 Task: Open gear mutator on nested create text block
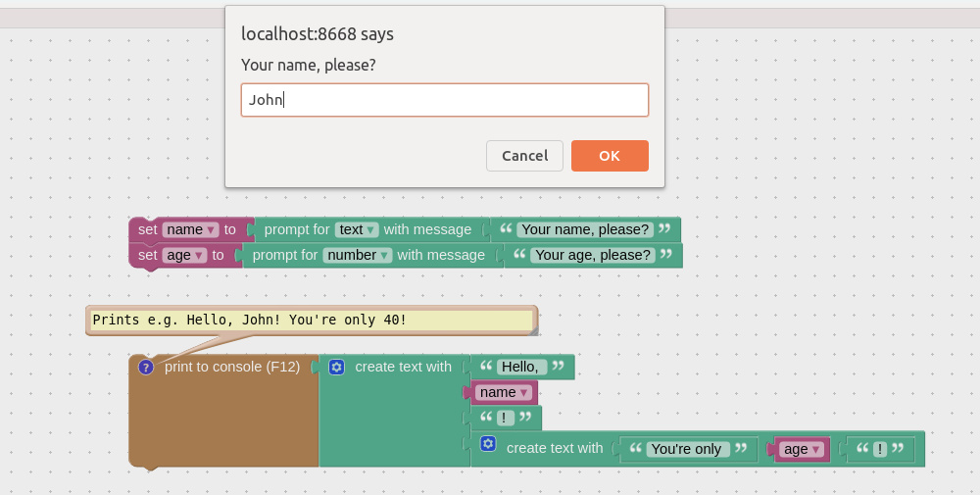488,444
